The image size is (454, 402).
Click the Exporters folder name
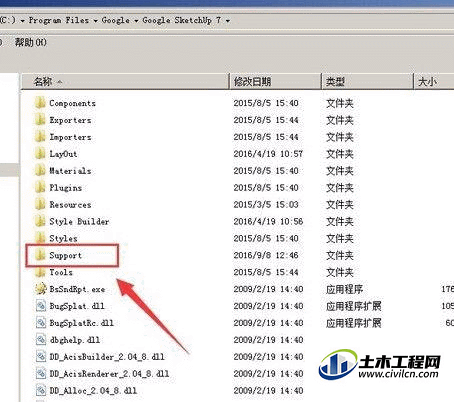tap(70, 120)
